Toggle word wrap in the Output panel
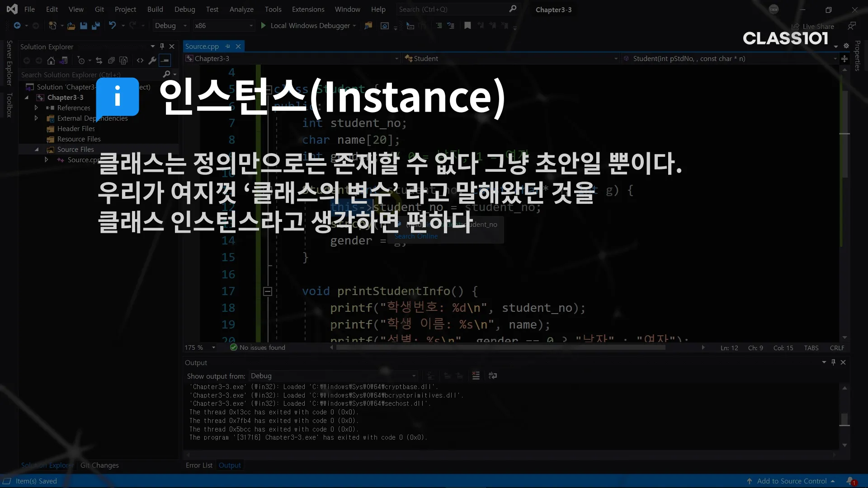 493,375
